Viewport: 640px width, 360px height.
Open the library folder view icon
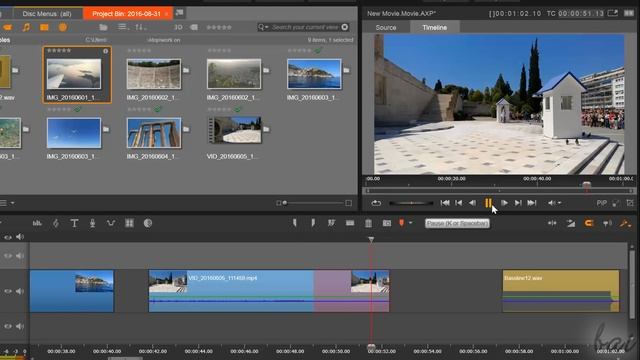(x=103, y=27)
